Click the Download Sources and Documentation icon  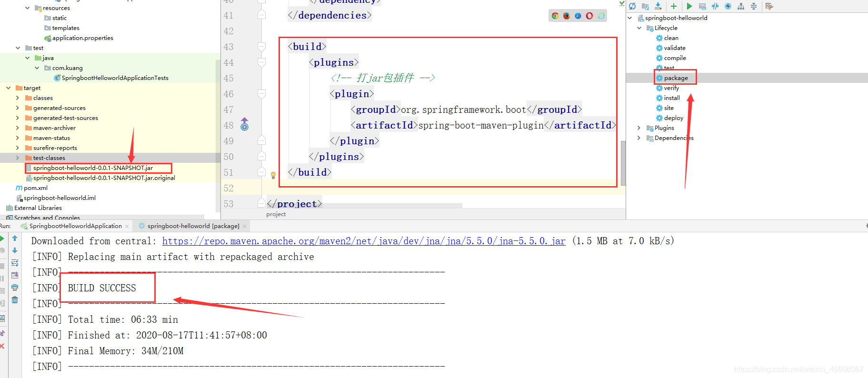click(658, 6)
